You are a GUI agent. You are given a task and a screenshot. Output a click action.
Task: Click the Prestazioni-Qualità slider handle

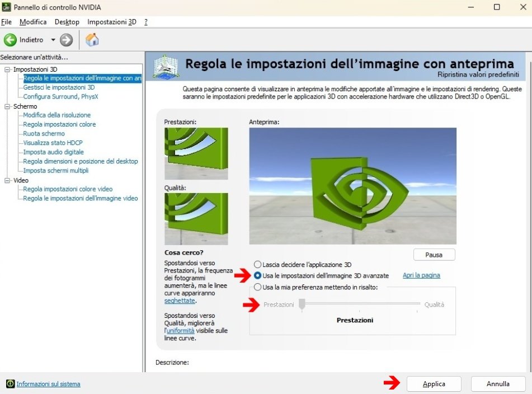(x=302, y=304)
